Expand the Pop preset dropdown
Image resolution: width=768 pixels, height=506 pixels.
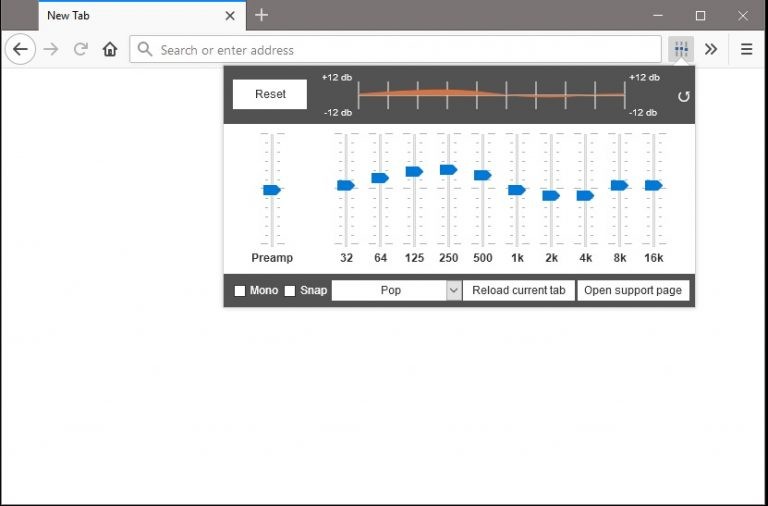pos(396,290)
